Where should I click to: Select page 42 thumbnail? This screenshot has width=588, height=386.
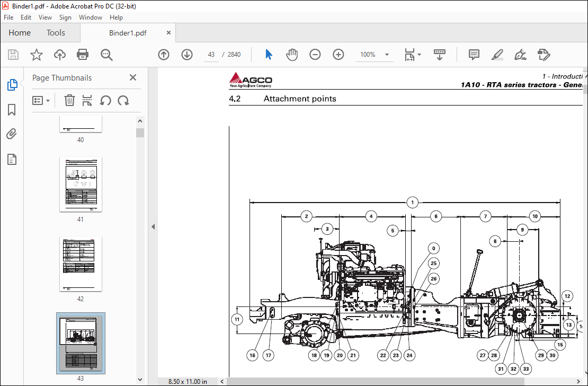tap(81, 264)
